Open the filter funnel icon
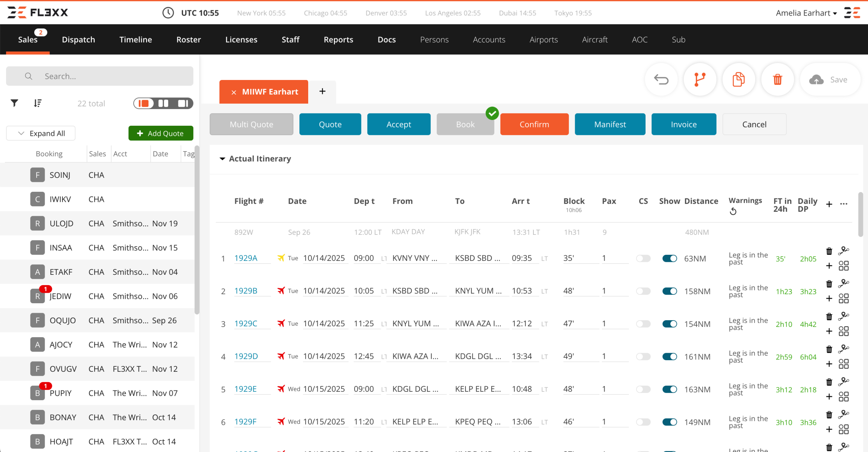 (14, 103)
